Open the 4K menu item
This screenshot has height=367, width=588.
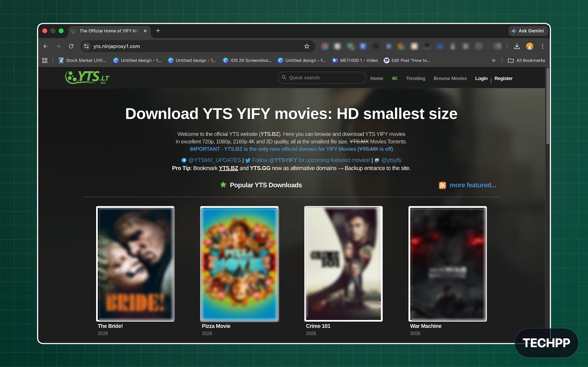pos(395,79)
